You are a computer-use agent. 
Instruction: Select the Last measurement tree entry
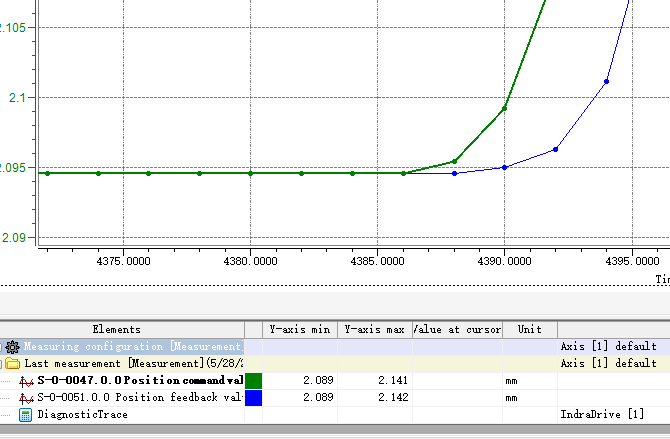(x=132, y=363)
